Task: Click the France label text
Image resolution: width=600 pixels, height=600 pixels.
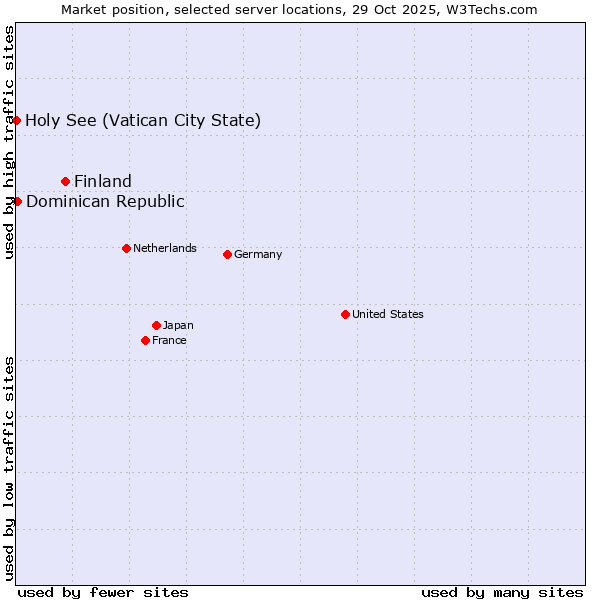Action: pos(169,340)
